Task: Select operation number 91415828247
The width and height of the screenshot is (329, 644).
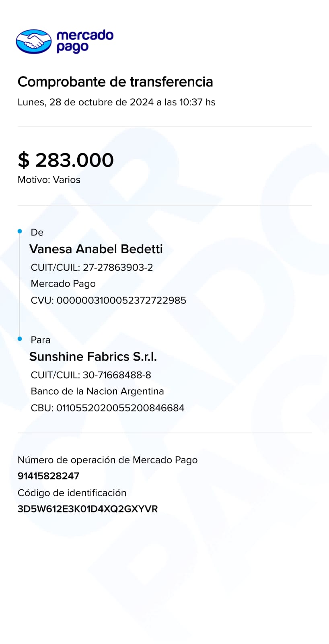Action: tap(48, 476)
